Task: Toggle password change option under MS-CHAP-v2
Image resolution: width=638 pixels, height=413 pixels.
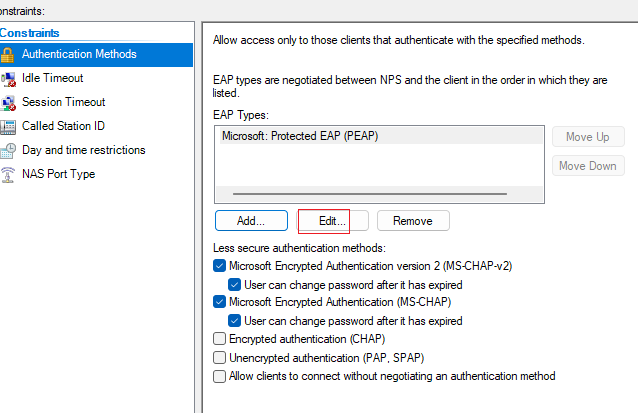Action: (234, 284)
